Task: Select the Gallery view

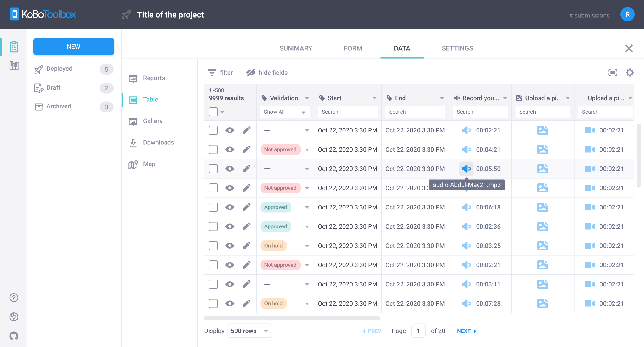Action: (152, 121)
